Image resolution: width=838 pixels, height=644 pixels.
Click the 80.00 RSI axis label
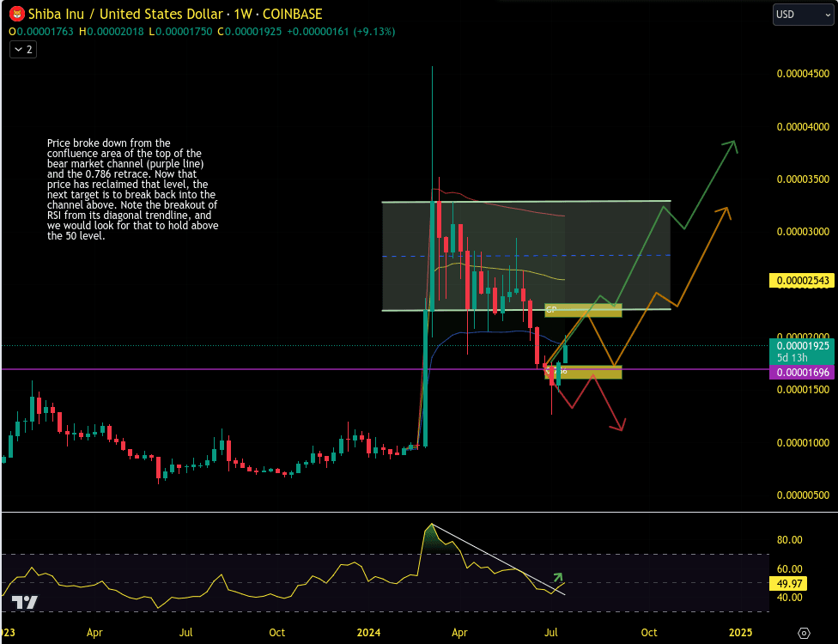tap(789, 540)
